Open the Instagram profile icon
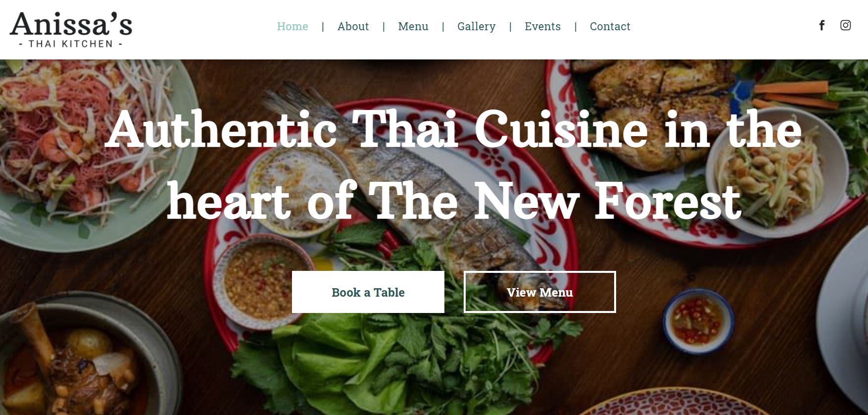The width and height of the screenshot is (868, 415). point(846,25)
